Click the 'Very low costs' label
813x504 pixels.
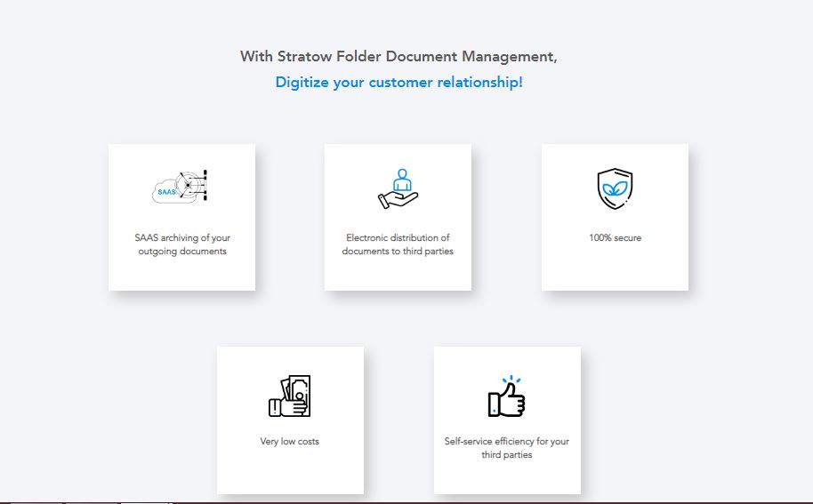pyautogui.click(x=289, y=441)
